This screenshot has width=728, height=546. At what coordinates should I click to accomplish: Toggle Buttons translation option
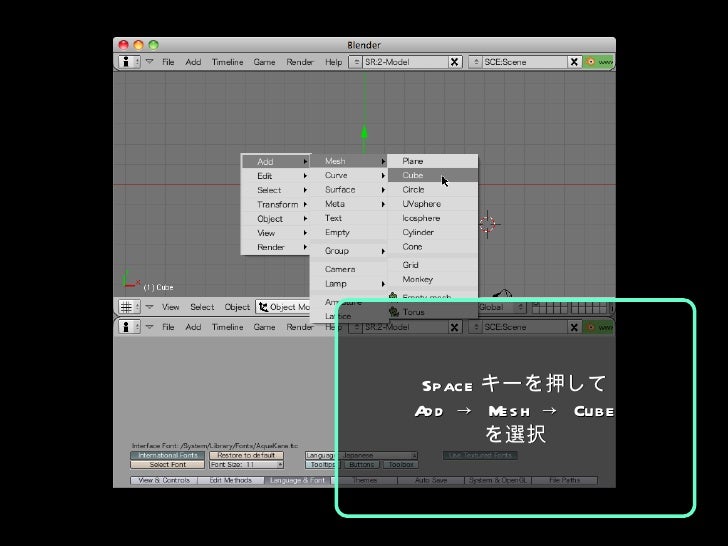pos(361,464)
